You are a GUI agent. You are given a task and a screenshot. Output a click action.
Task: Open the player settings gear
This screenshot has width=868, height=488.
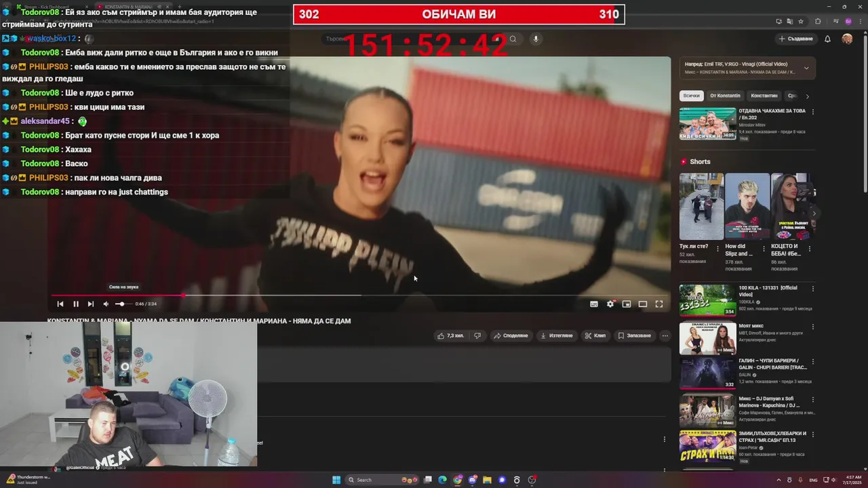point(610,304)
